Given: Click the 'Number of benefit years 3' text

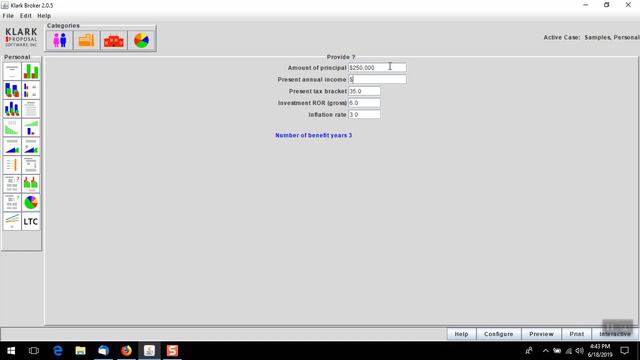Looking at the screenshot, I should pyautogui.click(x=313, y=135).
